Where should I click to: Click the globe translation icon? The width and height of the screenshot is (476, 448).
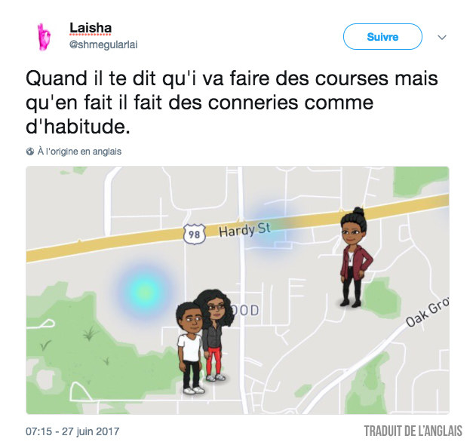tap(29, 151)
